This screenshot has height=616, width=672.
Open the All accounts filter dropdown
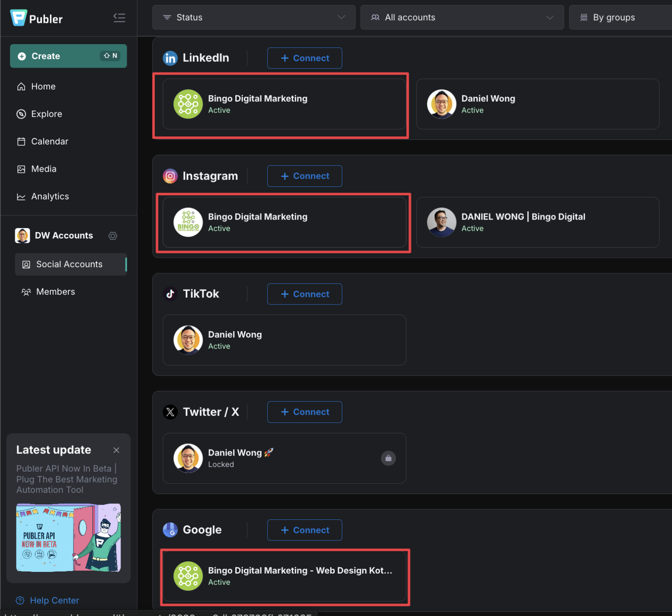tap(462, 17)
